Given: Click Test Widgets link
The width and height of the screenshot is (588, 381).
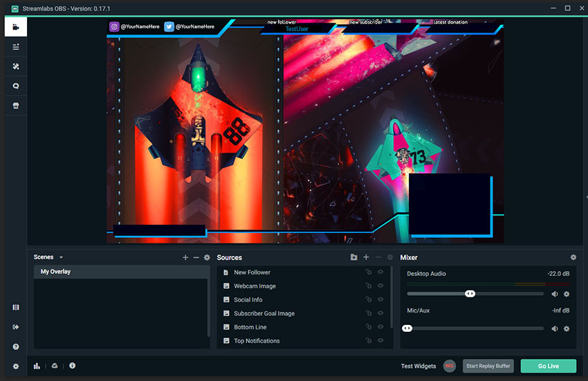Looking at the screenshot, I should coord(419,366).
